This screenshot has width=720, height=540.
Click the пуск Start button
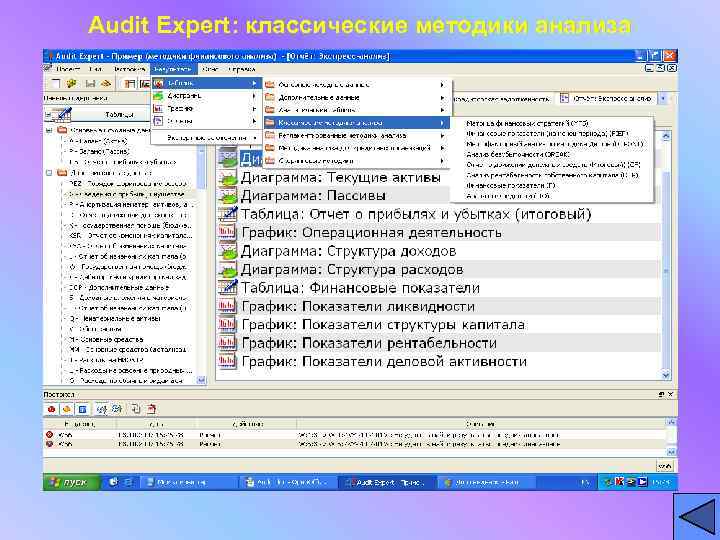click(72, 482)
